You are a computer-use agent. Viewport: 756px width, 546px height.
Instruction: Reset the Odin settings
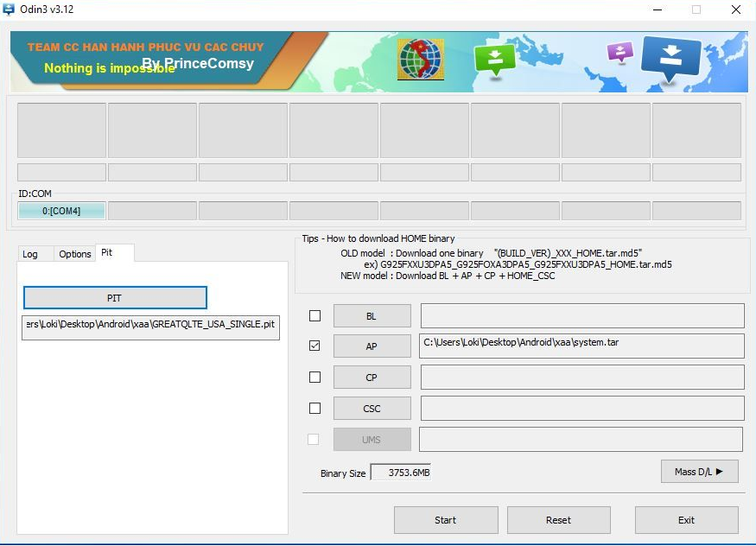tap(559, 520)
